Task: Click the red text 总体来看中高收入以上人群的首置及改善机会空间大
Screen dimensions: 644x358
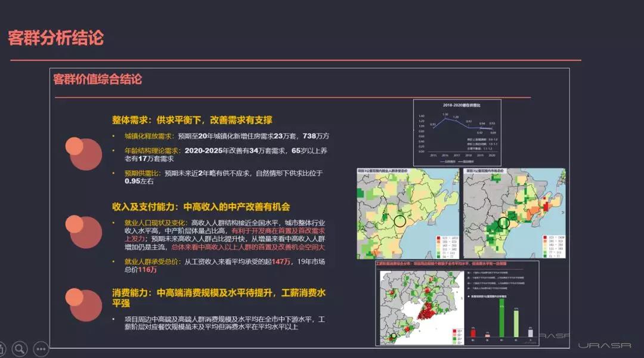Action: coord(247,247)
